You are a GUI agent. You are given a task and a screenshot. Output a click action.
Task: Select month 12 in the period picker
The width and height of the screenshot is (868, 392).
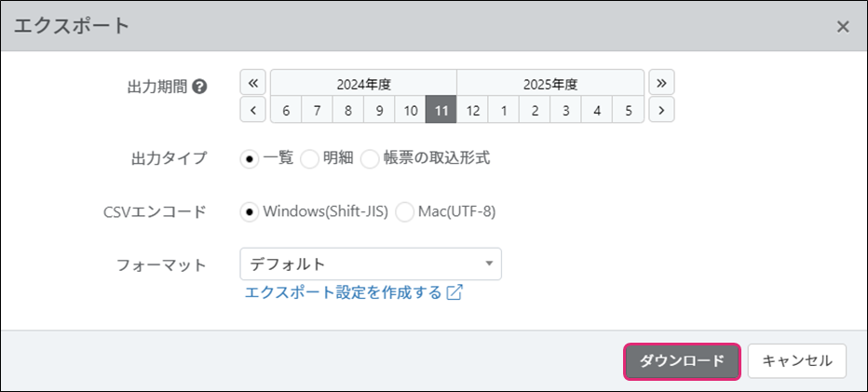click(472, 110)
